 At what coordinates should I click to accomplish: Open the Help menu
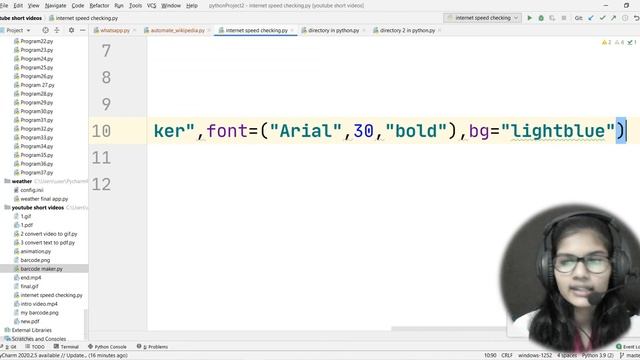click(x=191, y=6)
